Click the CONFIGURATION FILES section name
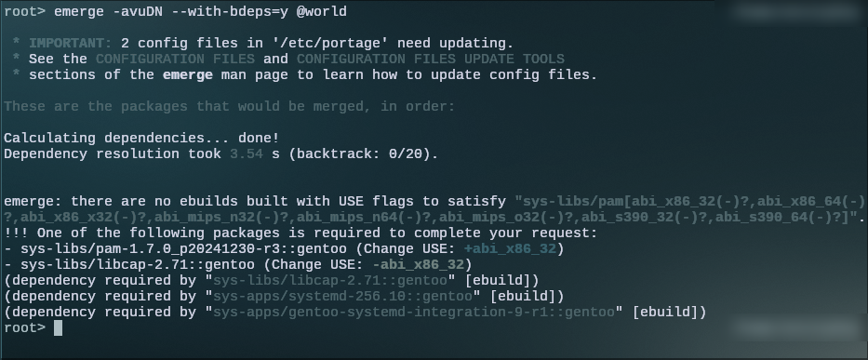Image resolution: width=868 pixels, height=360 pixels. [x=176, y=59]
